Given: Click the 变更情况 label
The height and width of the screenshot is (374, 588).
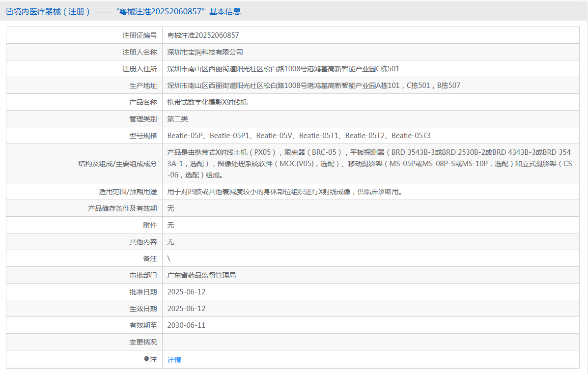Looking at the screenshot, I should pos(143,342).
